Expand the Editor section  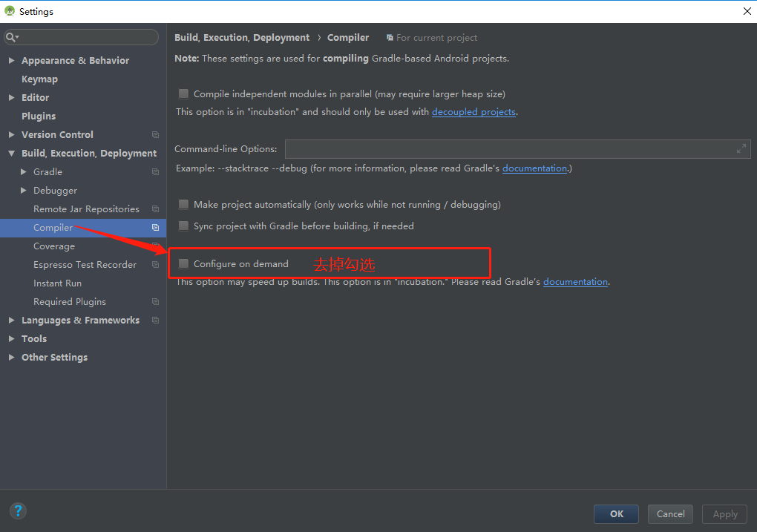click(12, 97)
